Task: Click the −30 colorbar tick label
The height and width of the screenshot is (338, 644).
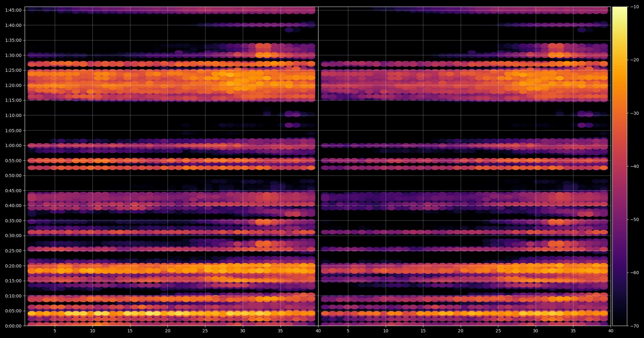Action: coord(635,113)
